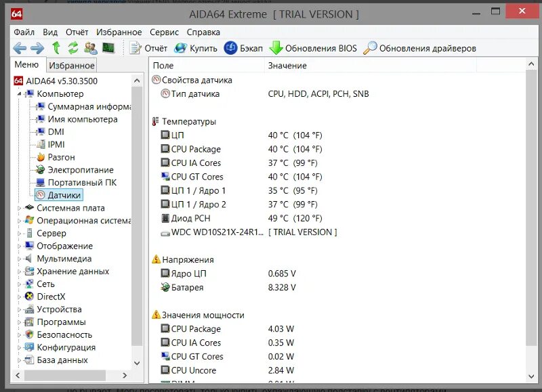Click tree panel scroll-right arrow
Viewport: 542px width, 392px height.
[x=125, y=376]
